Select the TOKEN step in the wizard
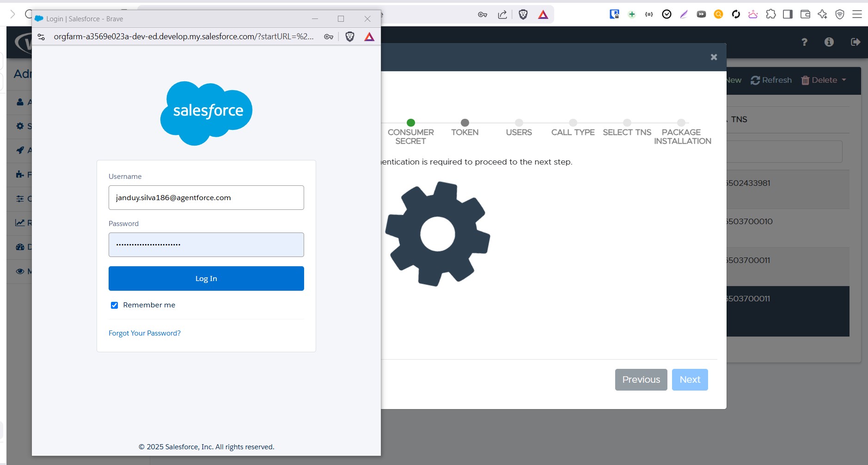Viewport: 868px width, 465px height. pos(465,123)
